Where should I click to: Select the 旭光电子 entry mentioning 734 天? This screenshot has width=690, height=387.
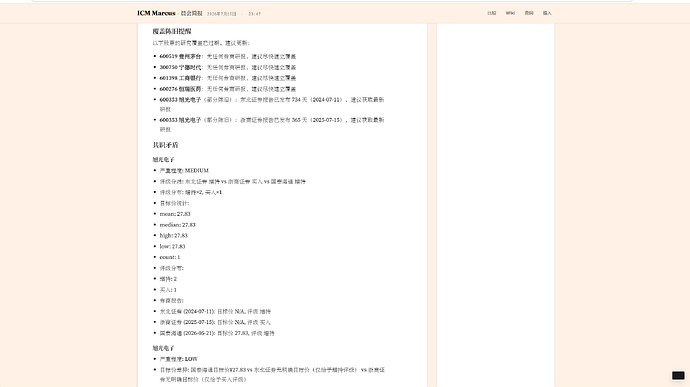tap(272, 104)
